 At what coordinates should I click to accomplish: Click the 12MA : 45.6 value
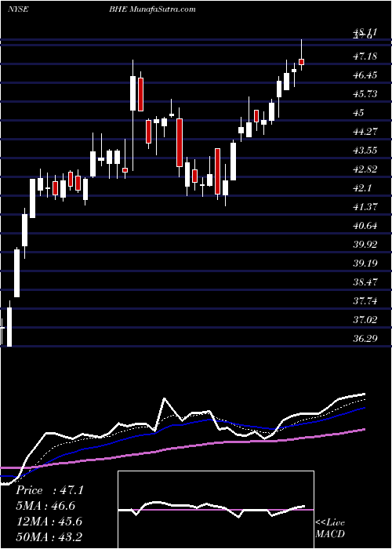[49, 522]
